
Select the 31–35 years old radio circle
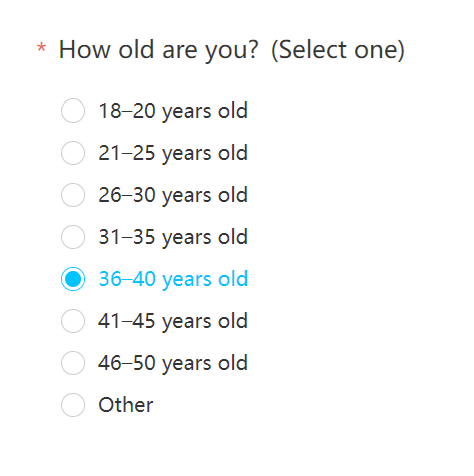coord(73,237)
